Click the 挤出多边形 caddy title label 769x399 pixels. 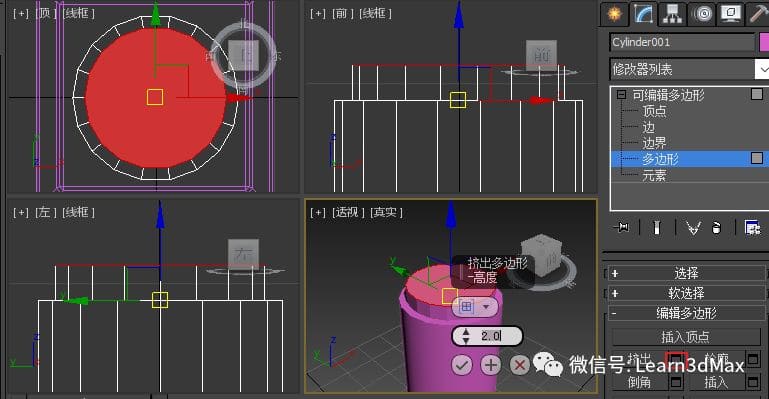pos(497,263)
